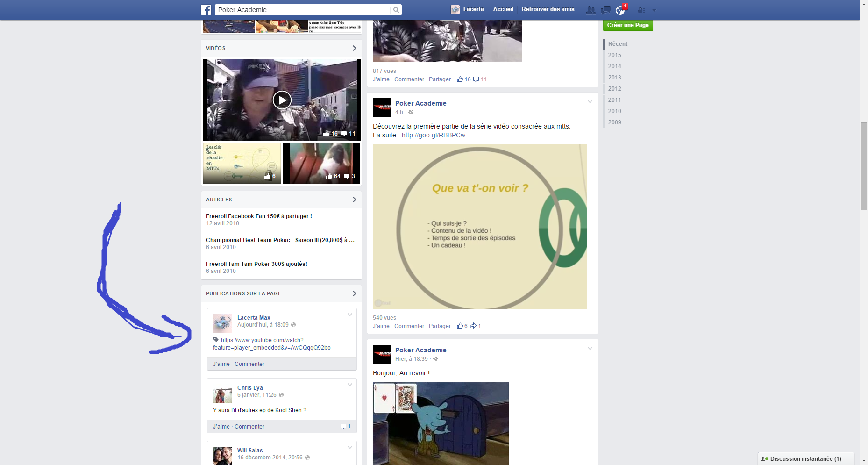The width and height of the screenshot is (868, 465).
Task: Open options arrow on 4 h Poker Academie post
Action: click(x=590, y=101)
